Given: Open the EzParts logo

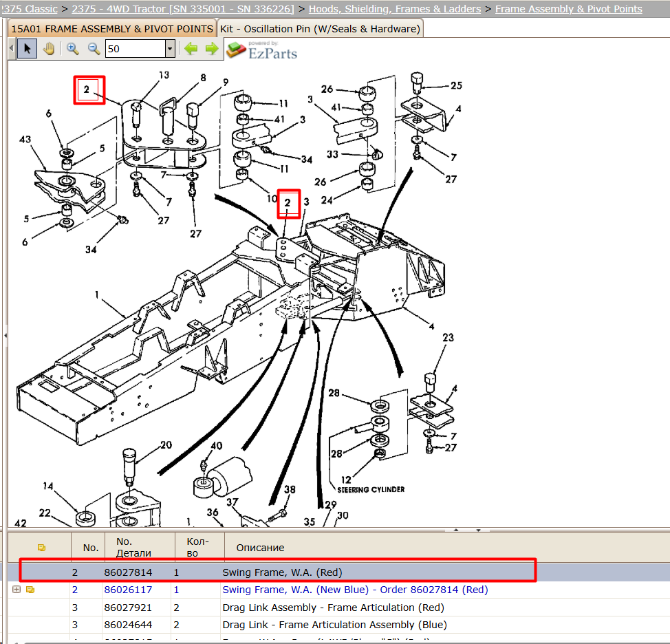Looking at the screenshot, I should tap(262, 50).
